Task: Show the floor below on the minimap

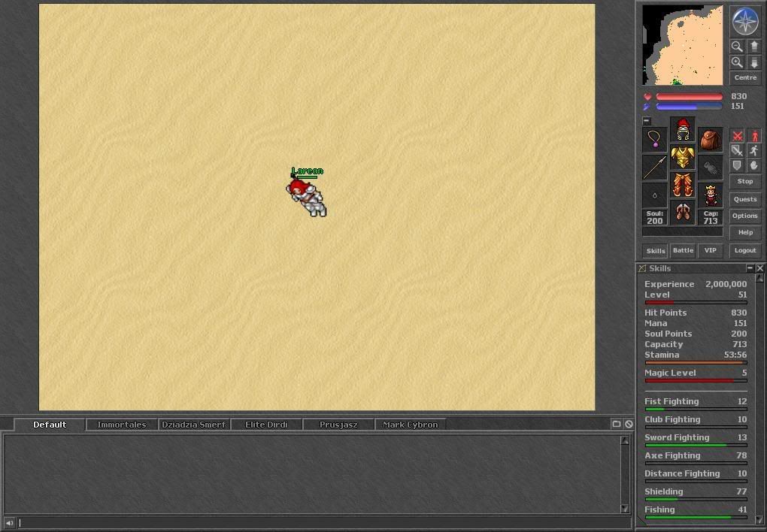Action: tap(753, 62)
